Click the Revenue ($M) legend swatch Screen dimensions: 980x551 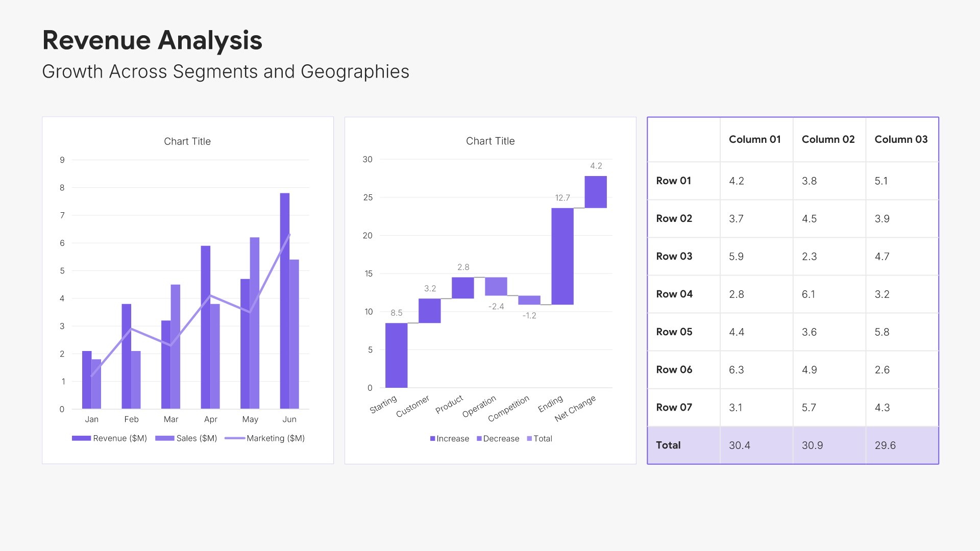pos(81,438)
